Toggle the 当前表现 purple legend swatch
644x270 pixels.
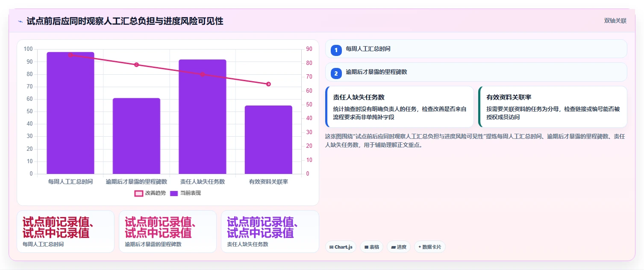pyautogui.click(x=174, y=193)
